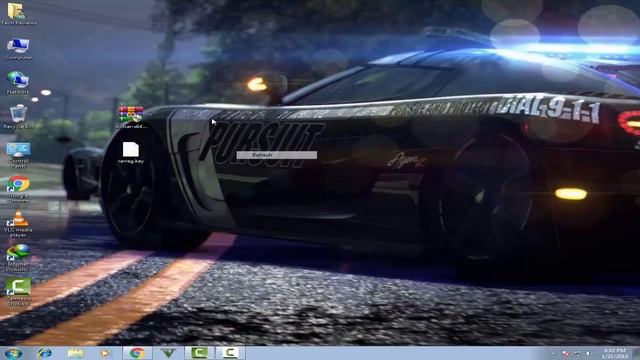Launch Internet Explorer from the taskbar
The height and width of the screenshot is (360, 640).
[x=44, y=353]
